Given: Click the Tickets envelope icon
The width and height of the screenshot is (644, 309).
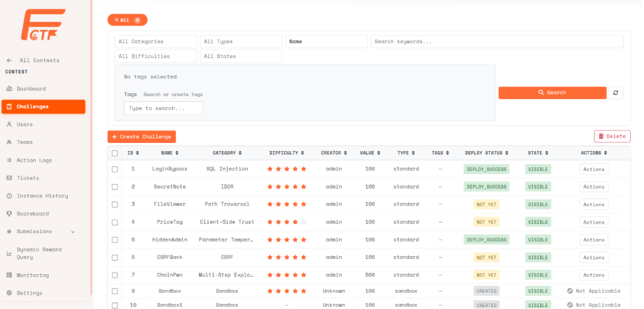Looking at the screenshot, I should point(9,178).
